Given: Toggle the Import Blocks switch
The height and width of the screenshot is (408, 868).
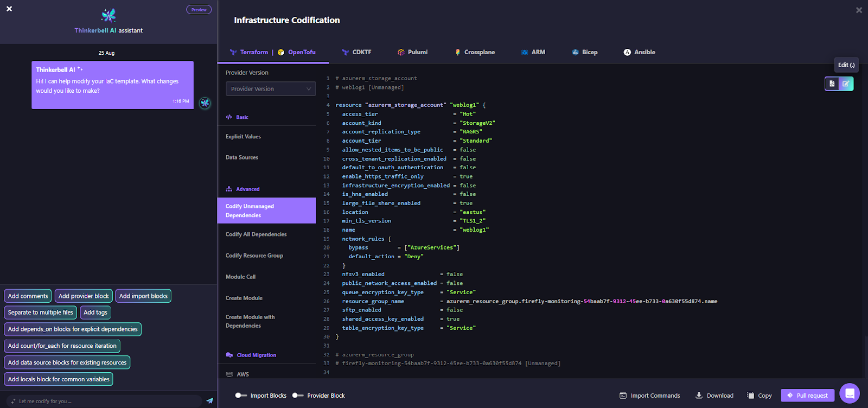Looking at the screenshot, I should pos(241,396).
